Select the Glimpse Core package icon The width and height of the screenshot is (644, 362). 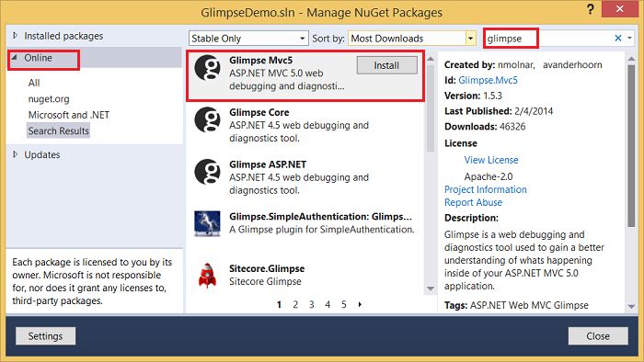click(x=207, y=119)
